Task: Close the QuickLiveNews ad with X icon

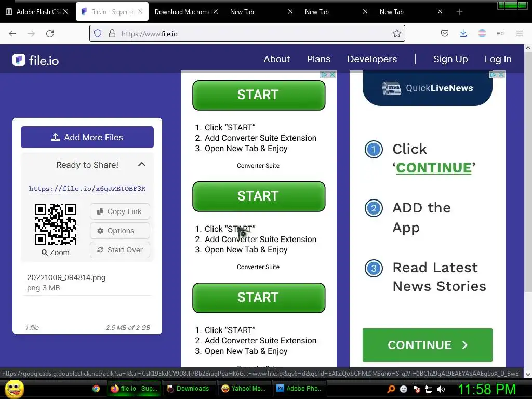Action: click(501, 74)
